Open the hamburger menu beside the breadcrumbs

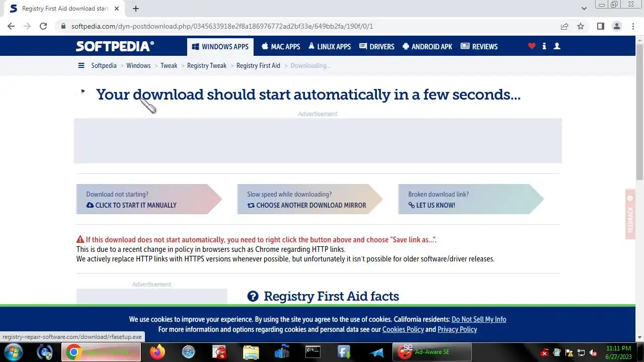[81, 65]
